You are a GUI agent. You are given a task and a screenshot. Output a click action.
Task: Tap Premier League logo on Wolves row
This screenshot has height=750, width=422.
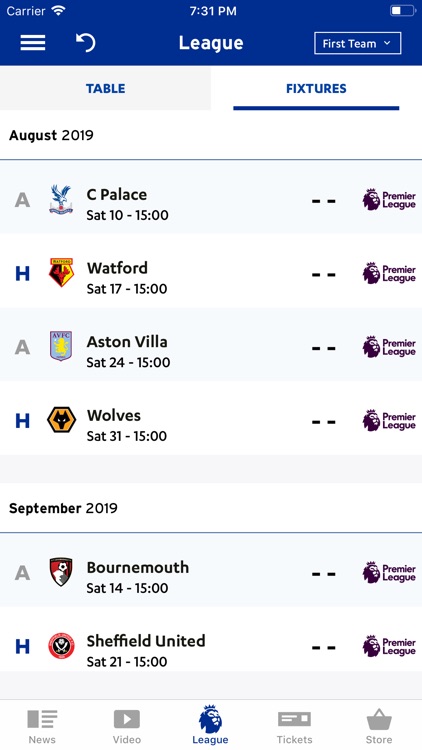click(x=389, y=421)
